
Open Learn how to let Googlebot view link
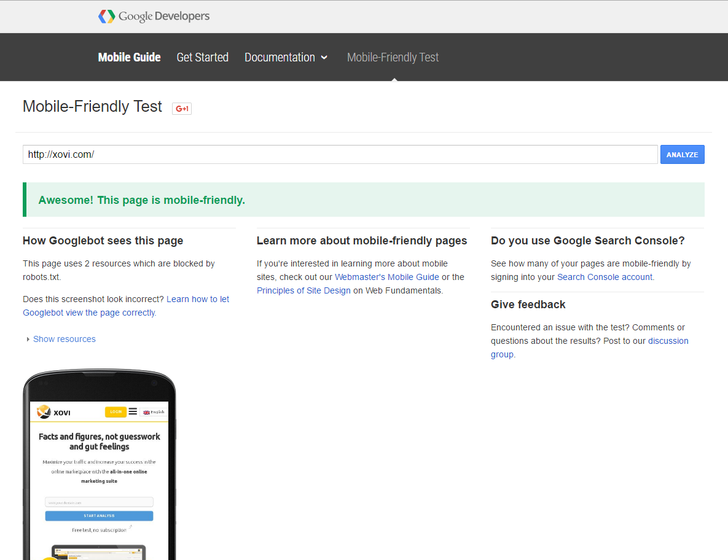click(x=126, y=306)
